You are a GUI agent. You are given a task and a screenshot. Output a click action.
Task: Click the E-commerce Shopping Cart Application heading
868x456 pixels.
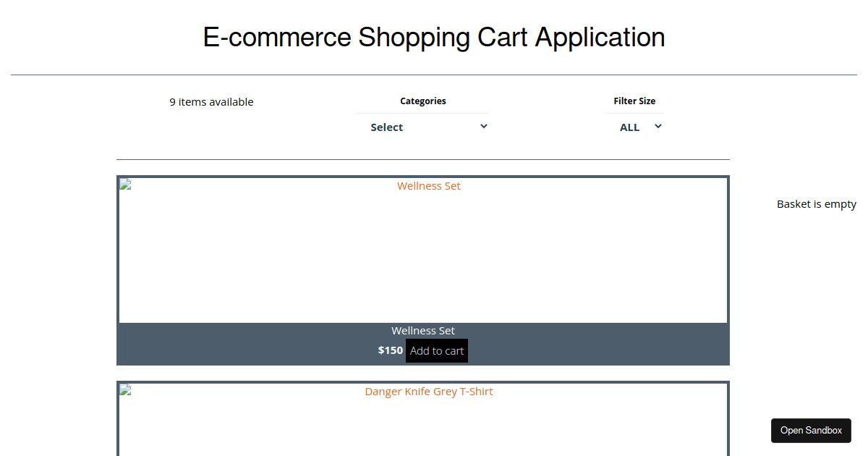click(434, 37)
